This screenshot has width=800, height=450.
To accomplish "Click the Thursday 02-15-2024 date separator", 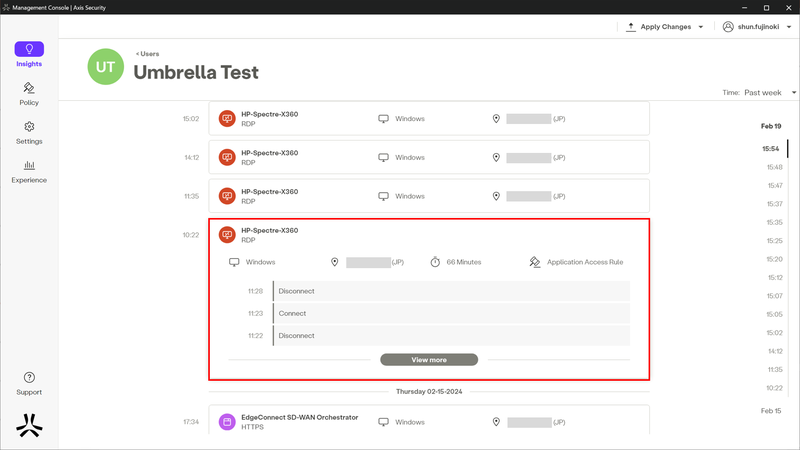I will [x=429, y=391].
